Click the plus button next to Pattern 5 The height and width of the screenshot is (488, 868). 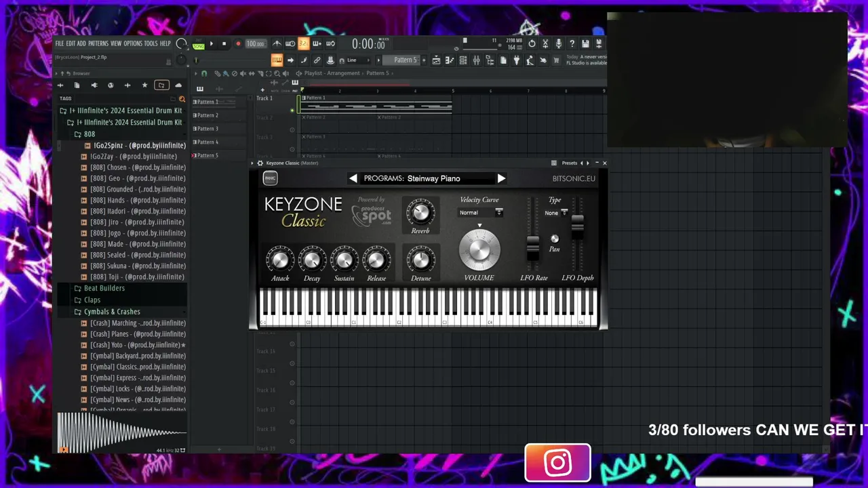point(424,60)
